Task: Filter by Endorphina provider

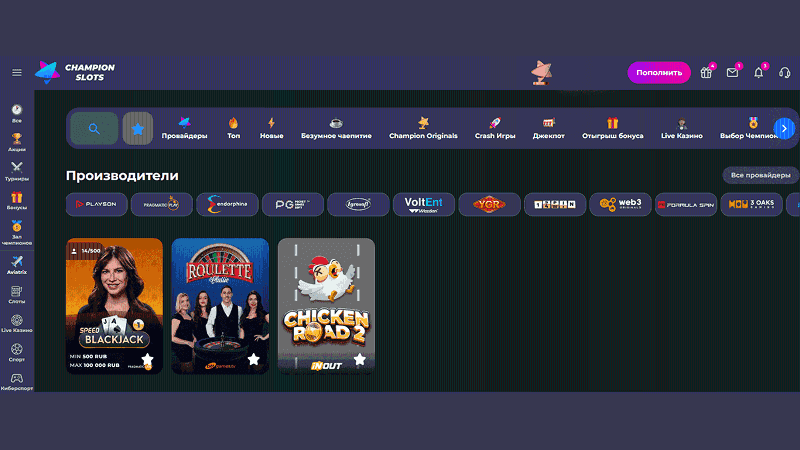Action: click(x=228, y=204)
